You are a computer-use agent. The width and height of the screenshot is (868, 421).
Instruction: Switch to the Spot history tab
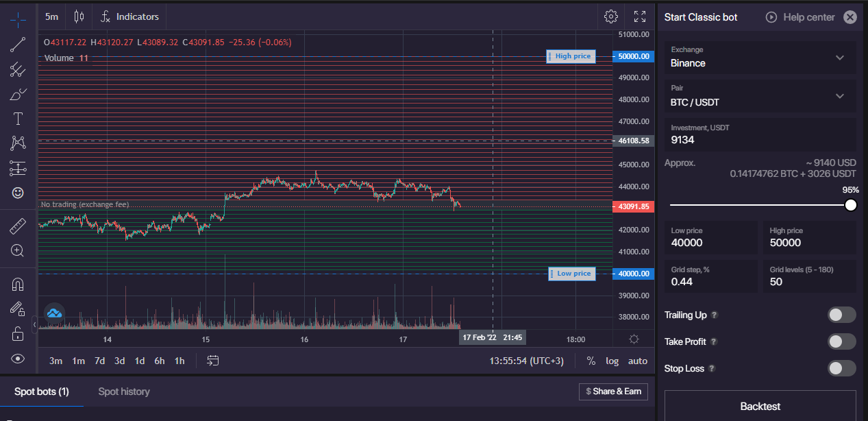click(x=124, y=392)
